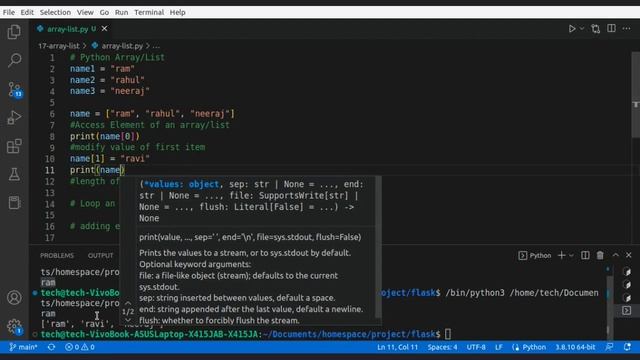This screenshot has height=360, width=640.
Task: Open the Run menu
Action: [x=121, y=12]
